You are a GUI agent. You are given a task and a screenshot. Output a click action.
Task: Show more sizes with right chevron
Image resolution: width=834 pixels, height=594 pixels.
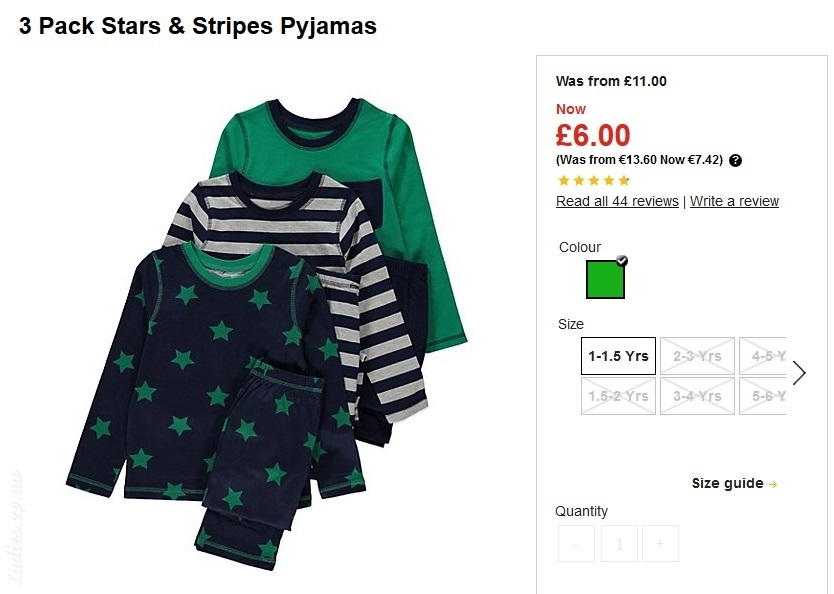[x=799, y=373]
